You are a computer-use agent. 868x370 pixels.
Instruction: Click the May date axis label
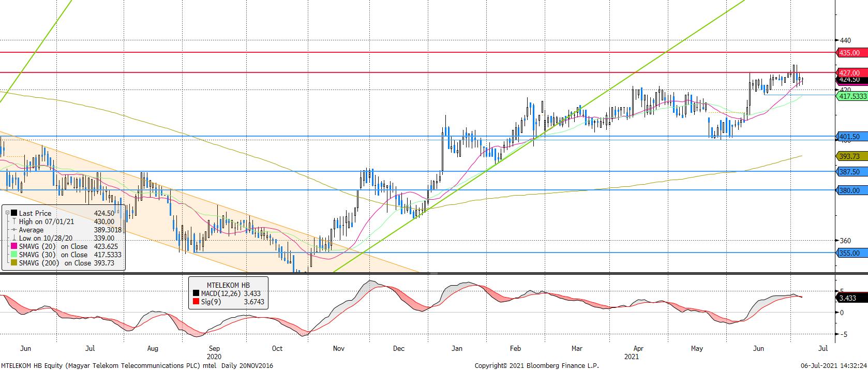tap(698, 348)
